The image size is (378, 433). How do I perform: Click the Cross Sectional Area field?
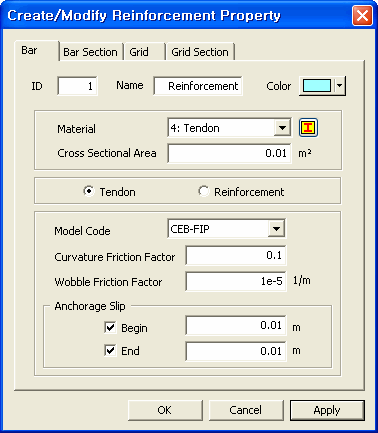coord(229,153)
